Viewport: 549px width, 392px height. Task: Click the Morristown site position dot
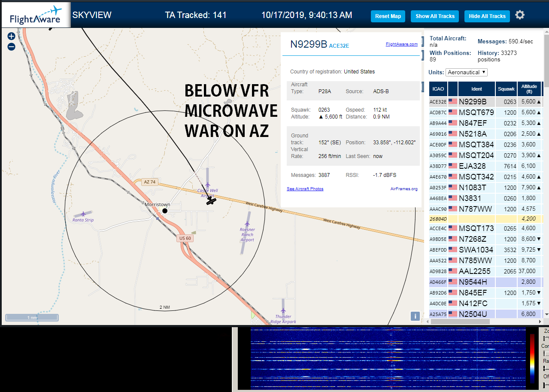coord(165,210)
